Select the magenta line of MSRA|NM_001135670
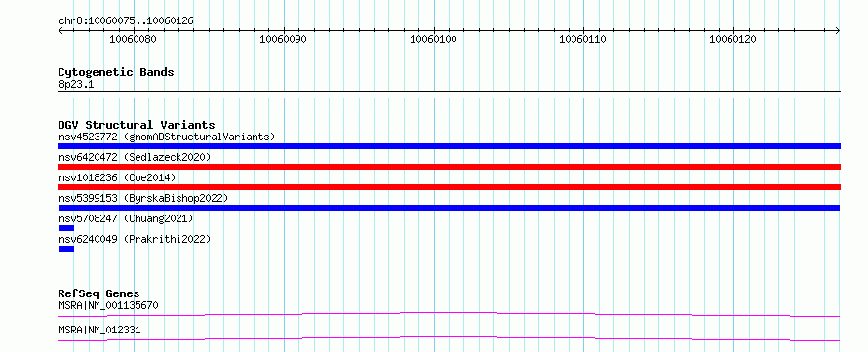Screen dimensions: 868x352 click(449, 315)
